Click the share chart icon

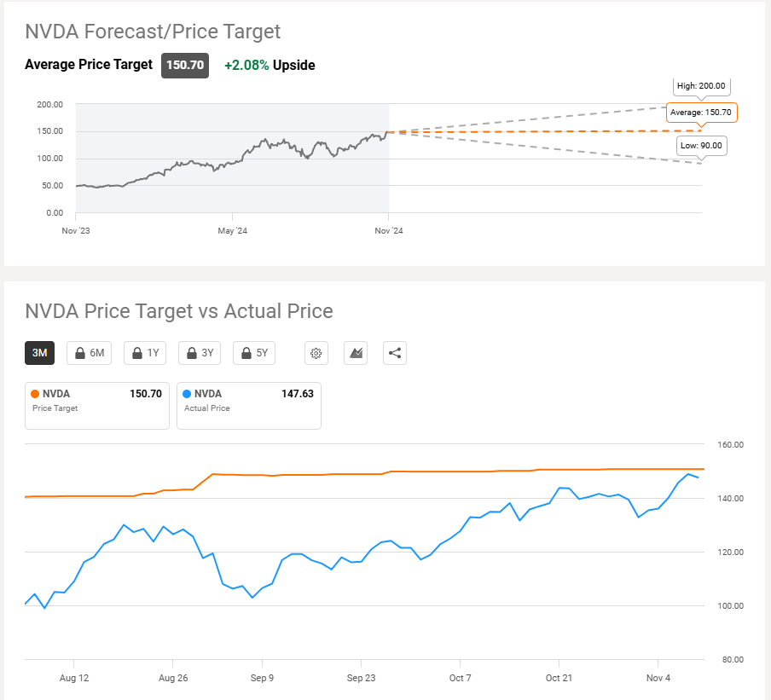pos(395,353)
